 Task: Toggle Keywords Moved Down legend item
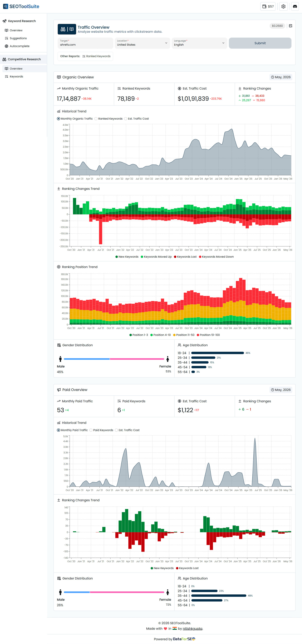coord(216,257)
